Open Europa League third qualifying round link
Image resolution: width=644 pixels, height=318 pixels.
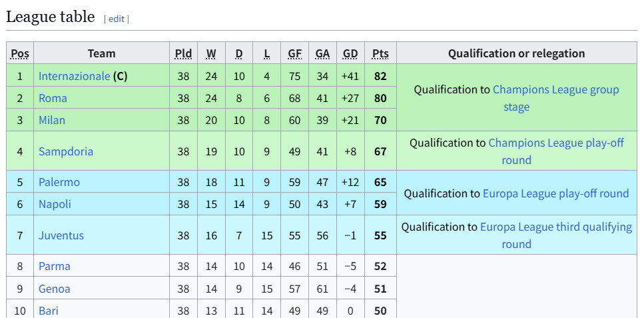pyautogui.click(x=555, y=227)
